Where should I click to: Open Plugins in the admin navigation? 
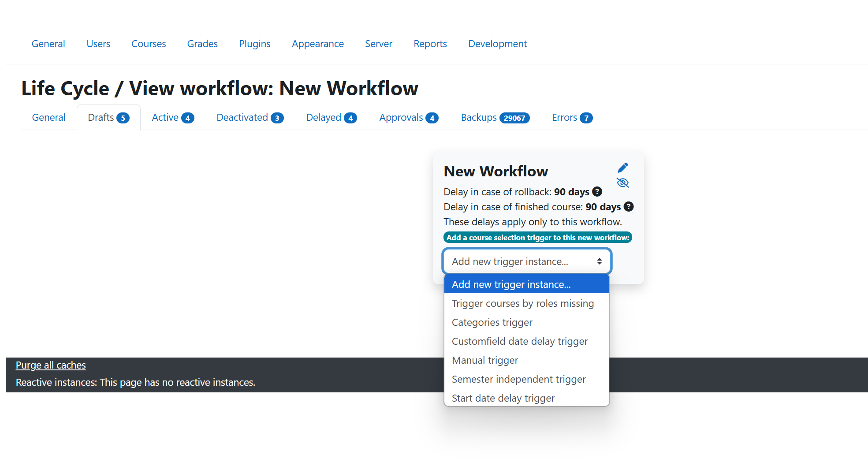click(x=254, y=44)
